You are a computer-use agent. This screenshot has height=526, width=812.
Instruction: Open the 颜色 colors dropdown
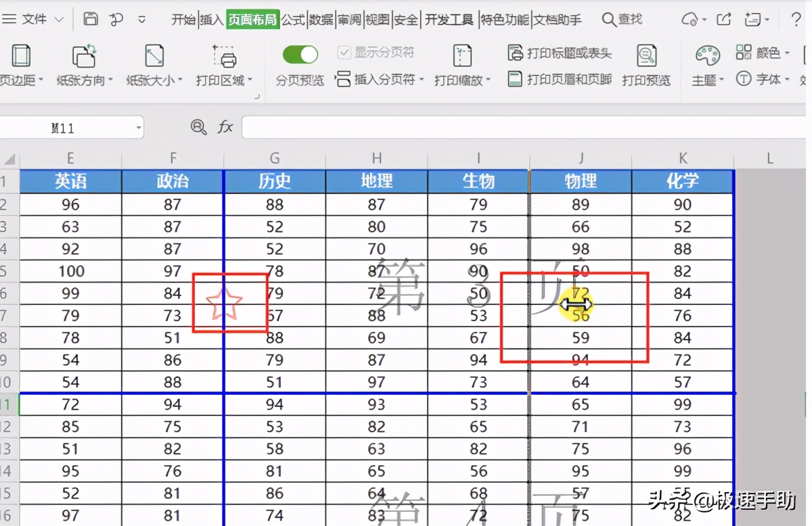pos(763,53)
